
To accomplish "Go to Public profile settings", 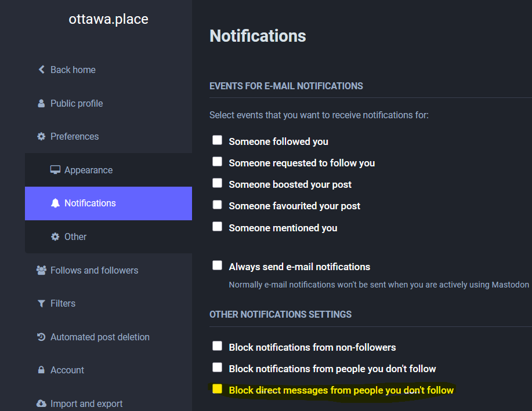I will tap(77, 103).
